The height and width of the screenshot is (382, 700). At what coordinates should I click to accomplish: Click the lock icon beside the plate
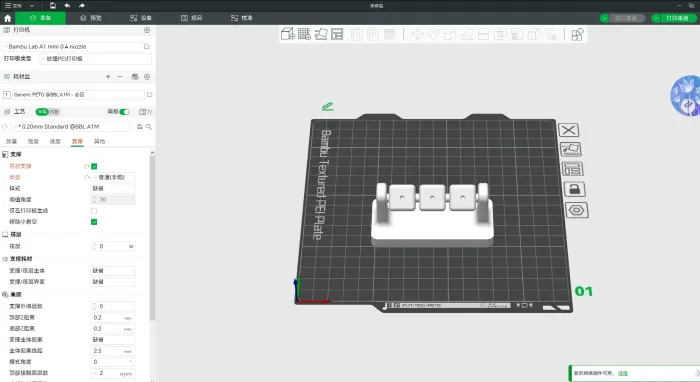pyautogui.click(x=574, y=189)
